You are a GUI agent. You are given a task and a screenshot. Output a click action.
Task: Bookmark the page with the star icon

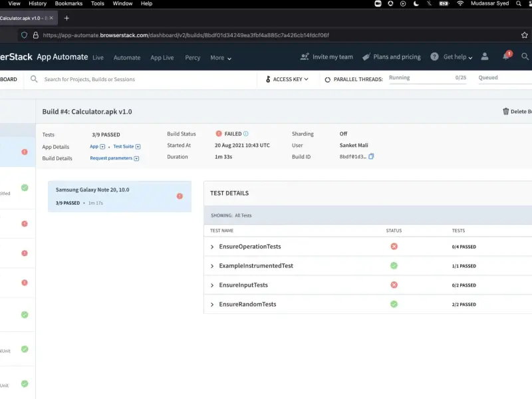[x=525, y=35]
